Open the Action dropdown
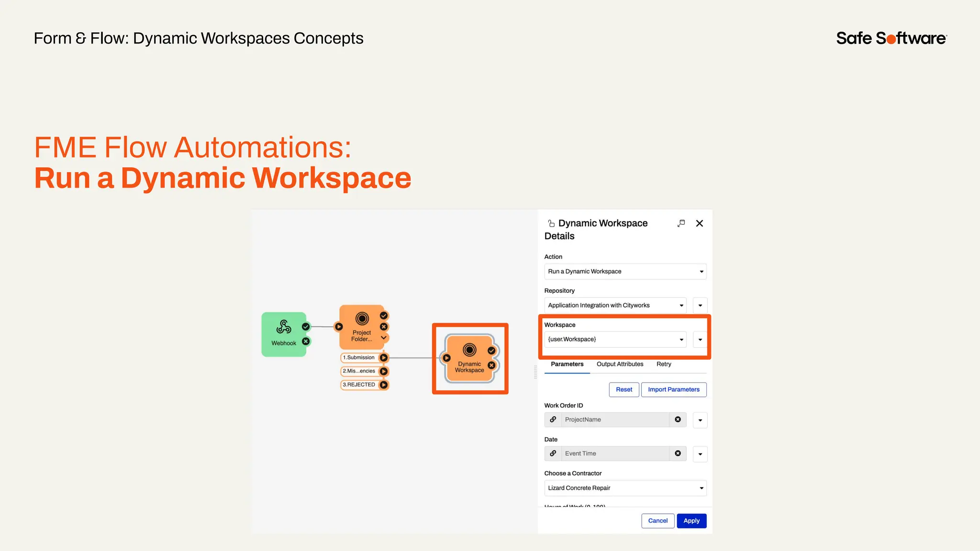Viewport: 980px width, 551px height. (x=625, y=272)
